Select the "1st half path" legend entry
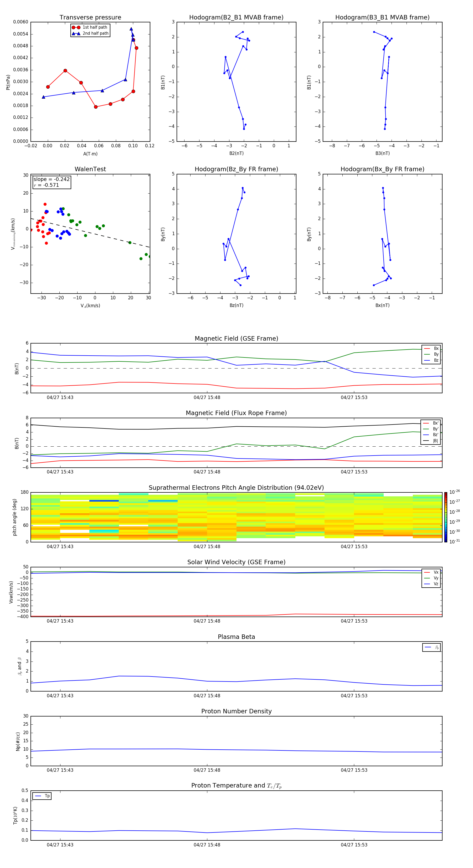 (x=90, y=27)
